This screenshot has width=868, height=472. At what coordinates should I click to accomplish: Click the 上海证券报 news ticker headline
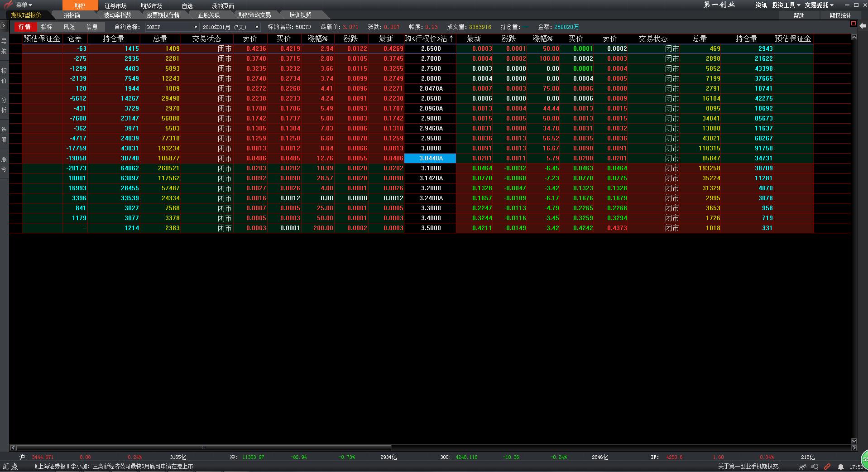(114, 467)
